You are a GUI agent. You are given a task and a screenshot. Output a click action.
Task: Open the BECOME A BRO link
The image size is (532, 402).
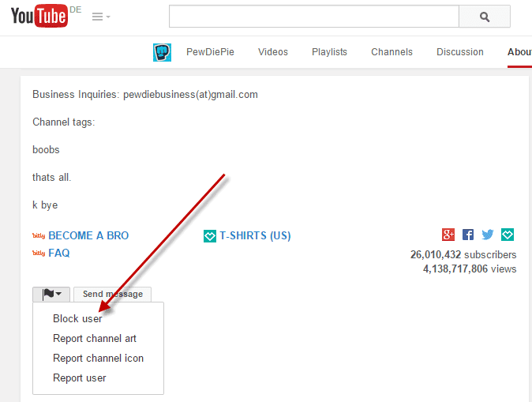click(88, 235)
